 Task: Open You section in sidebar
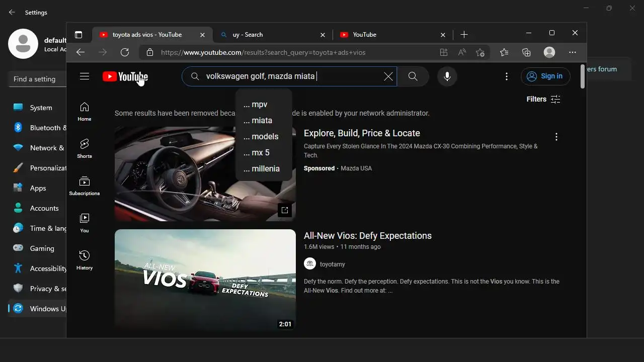85,223
